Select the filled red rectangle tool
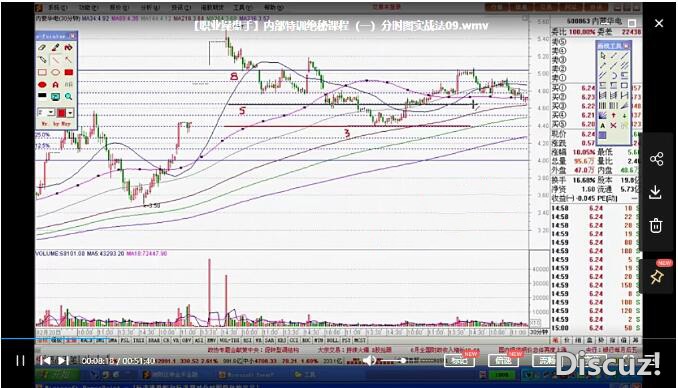This screenshot has height=388, width=678. click(68, 72)
